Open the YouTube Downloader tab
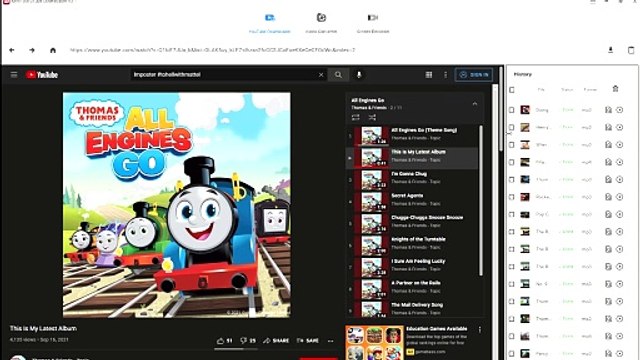The width and height of the screenshot is (640, 360). [x=269, y=23]
